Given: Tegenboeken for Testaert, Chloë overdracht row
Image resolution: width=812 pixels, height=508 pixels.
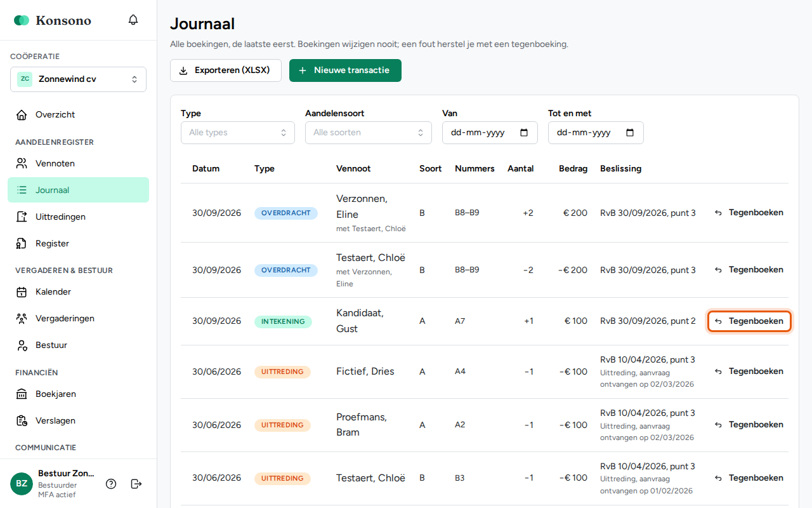Looking at the screenshot, I should coord(749,270).
